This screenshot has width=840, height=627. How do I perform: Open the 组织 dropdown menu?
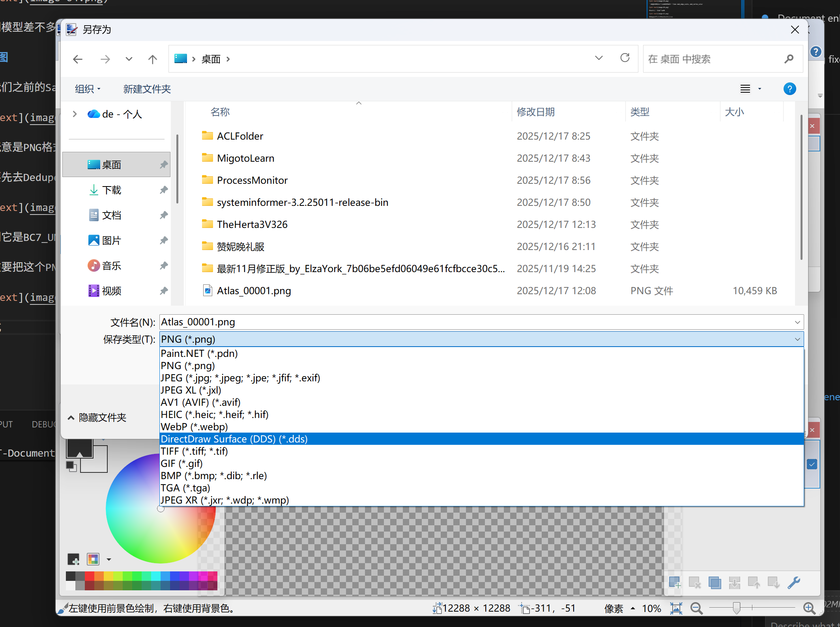(88, 89)
